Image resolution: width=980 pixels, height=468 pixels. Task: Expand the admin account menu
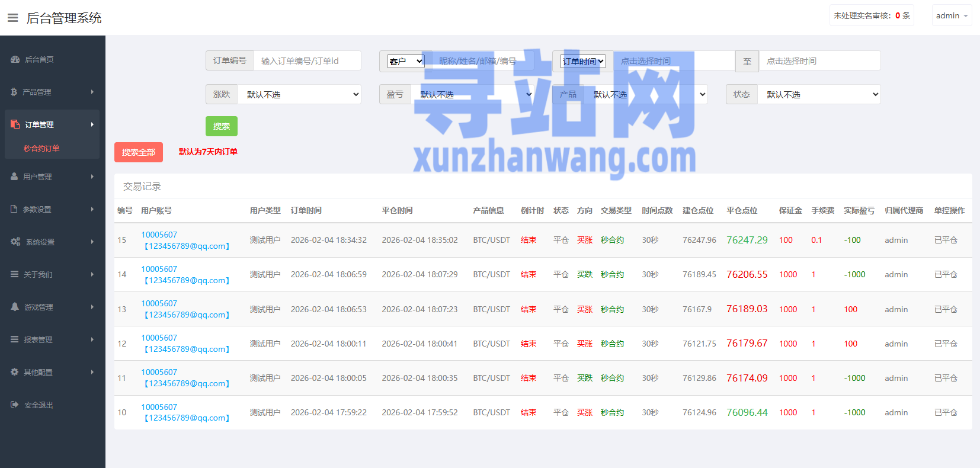[x=952, y=16]
